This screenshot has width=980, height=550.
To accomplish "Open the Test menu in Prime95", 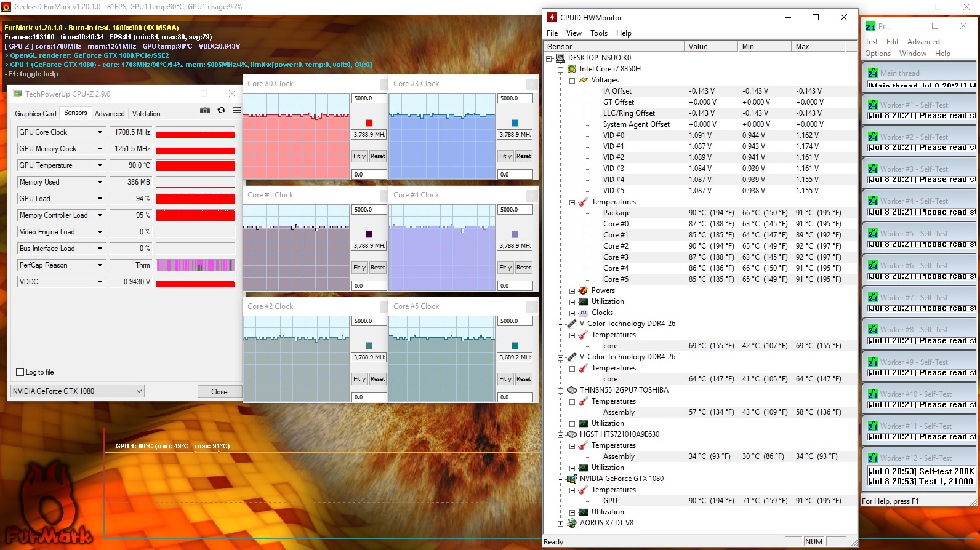I will [872, 42].
